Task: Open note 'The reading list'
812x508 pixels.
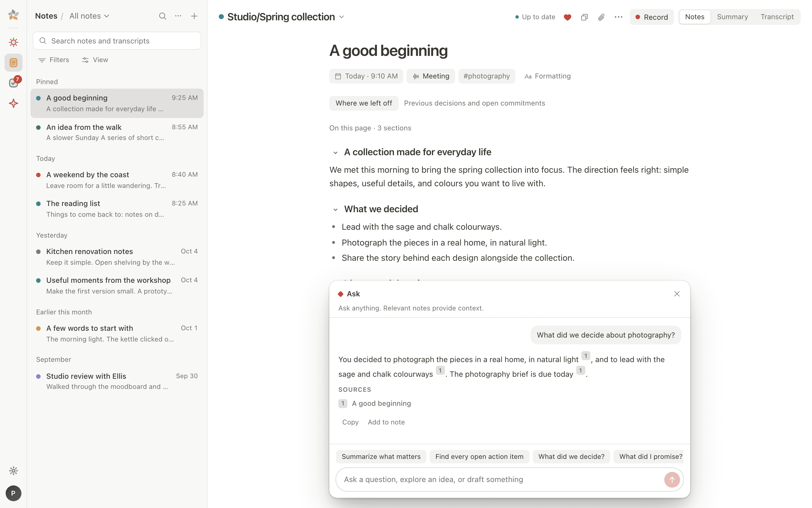Action: tap(117, 209)
